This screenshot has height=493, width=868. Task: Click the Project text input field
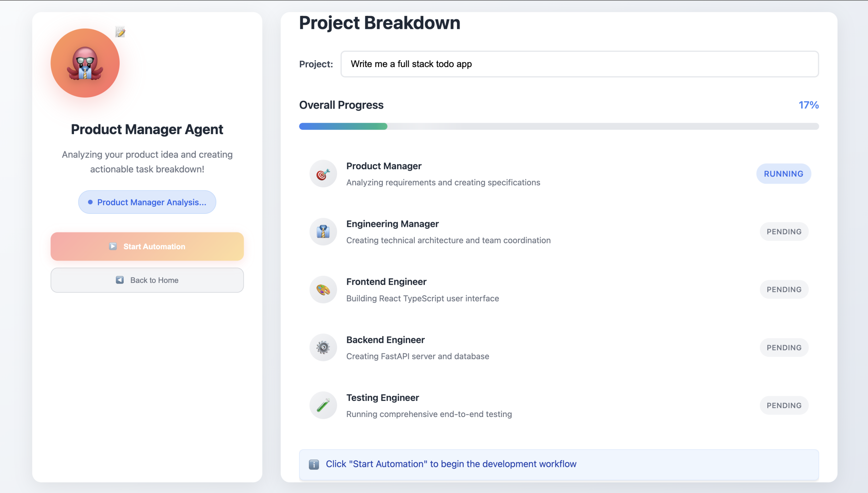(x=579, y=64)
